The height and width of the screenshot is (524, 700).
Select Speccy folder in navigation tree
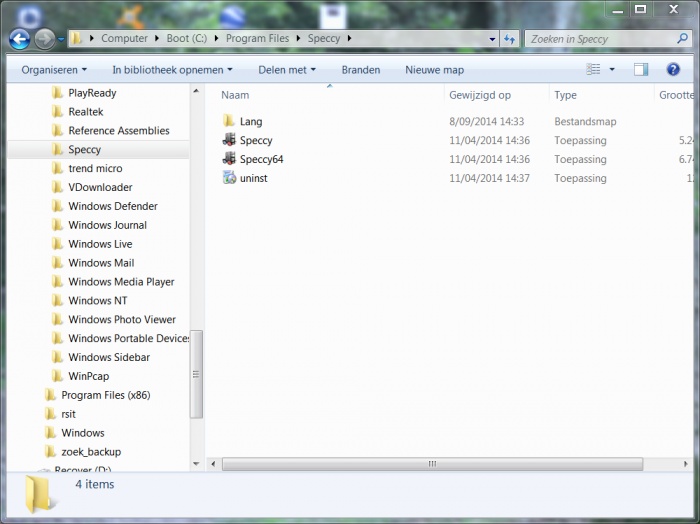point(84,150)
